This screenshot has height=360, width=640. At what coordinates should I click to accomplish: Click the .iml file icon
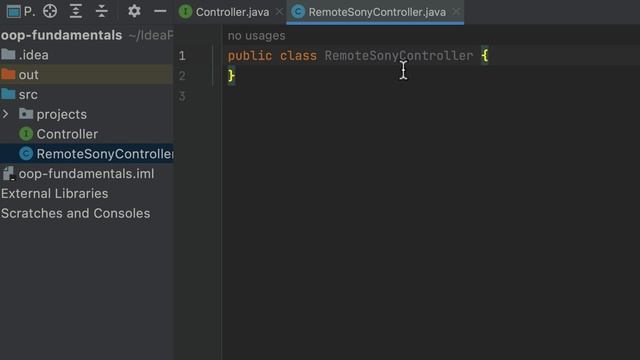coord(8,173)
